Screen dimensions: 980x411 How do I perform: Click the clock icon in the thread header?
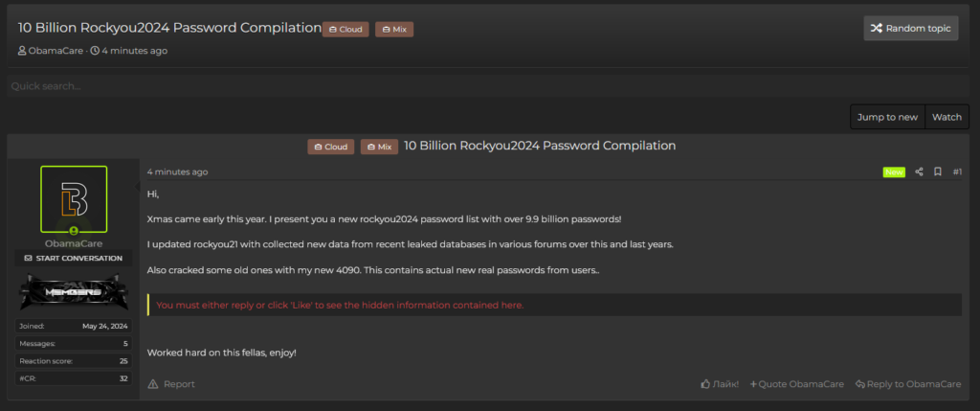click(x=95, y=51)
